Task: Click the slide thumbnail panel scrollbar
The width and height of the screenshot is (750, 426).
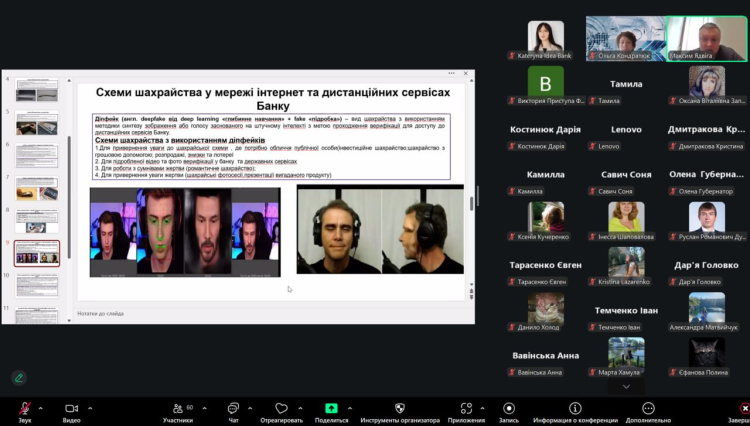Action: click(69, 170)
